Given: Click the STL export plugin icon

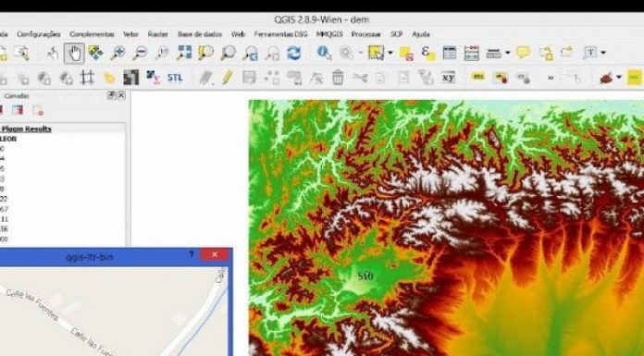Looking at the screenshot, I should [x=175, y=78].
